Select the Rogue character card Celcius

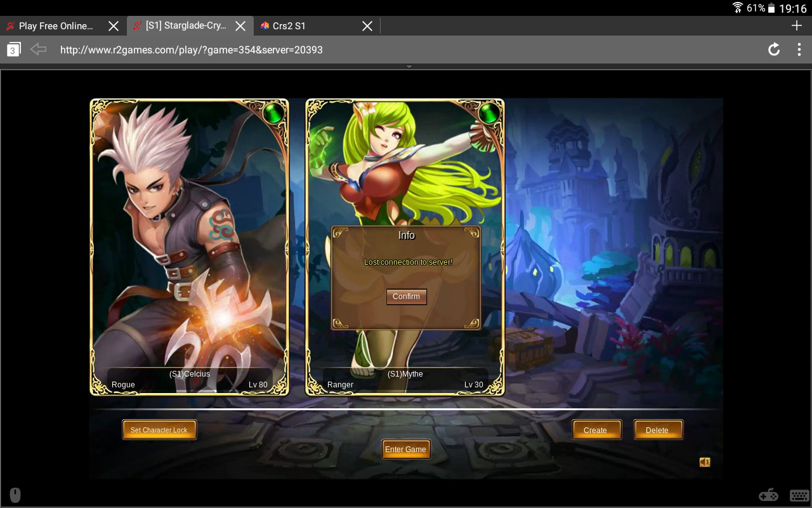(189, 248)
